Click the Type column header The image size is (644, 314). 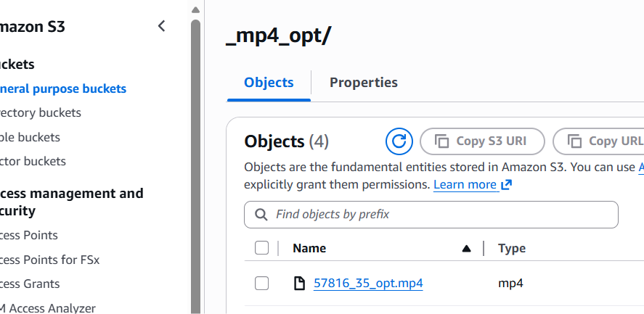coord(512,248)
